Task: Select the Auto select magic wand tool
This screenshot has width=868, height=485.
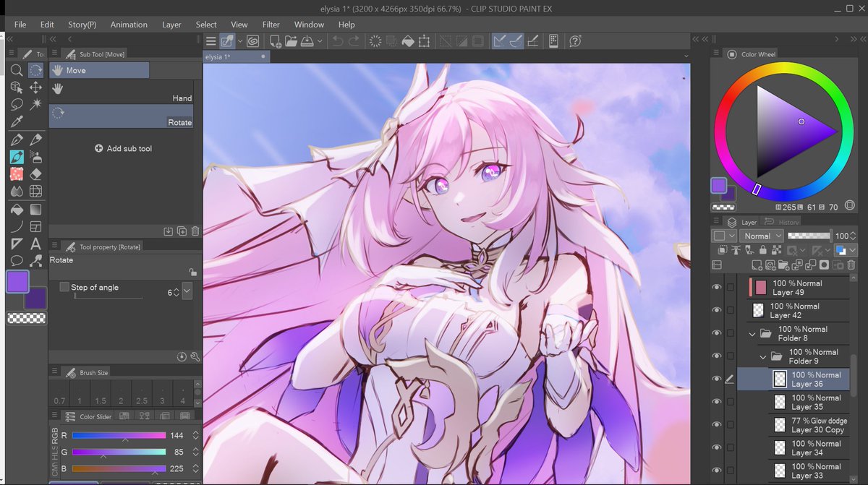Action: click(x=35, y=104)
